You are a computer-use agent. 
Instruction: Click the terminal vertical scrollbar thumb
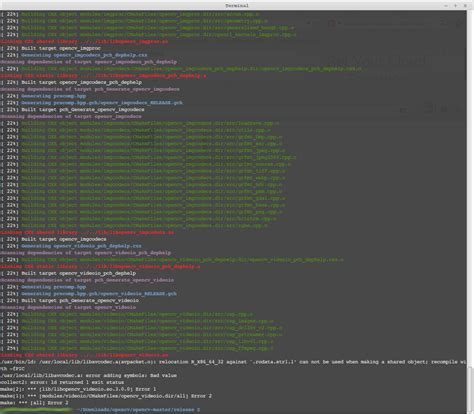[x=470, y=390]
